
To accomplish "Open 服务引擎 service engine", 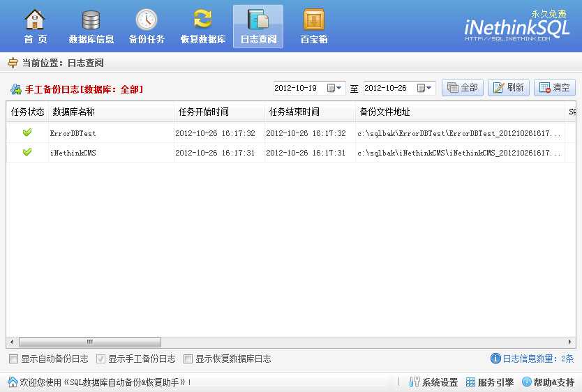I will click(x=490, y=382).
